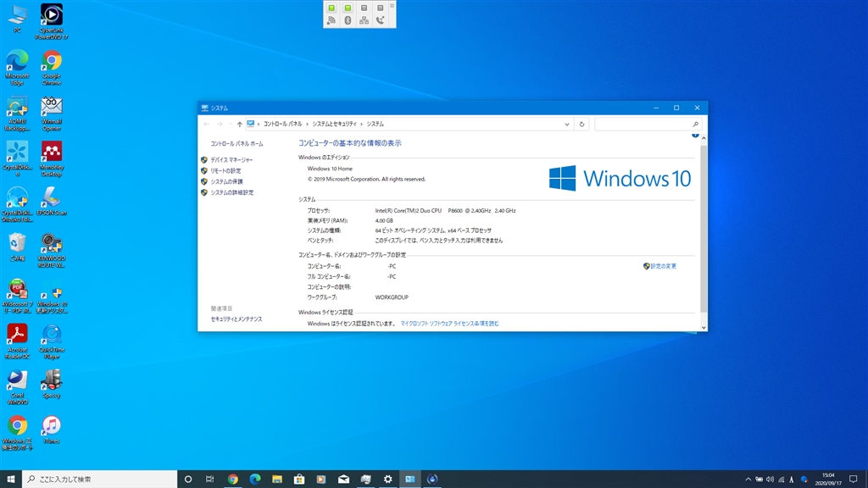Show hidden system tray icons chevron

click(x=748, y=479)
